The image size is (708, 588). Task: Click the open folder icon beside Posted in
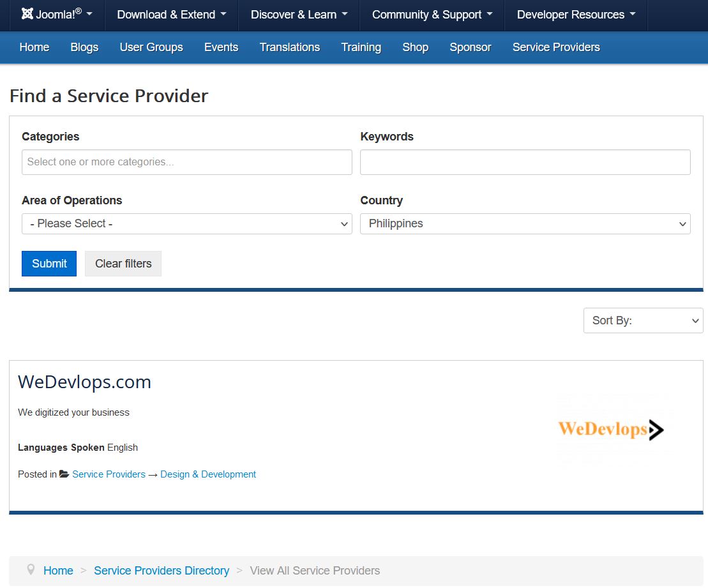tap(64, 474)
